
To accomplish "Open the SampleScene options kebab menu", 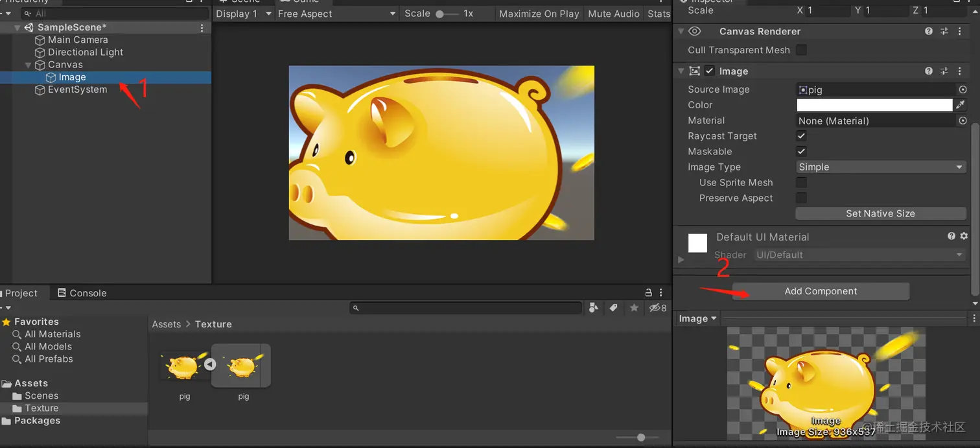I will (x=202, y=28).
